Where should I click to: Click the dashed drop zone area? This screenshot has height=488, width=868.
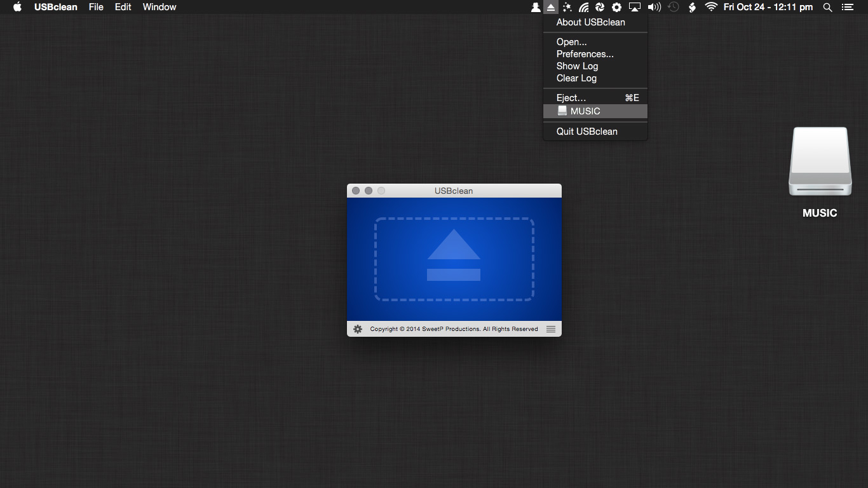point(454,259)
